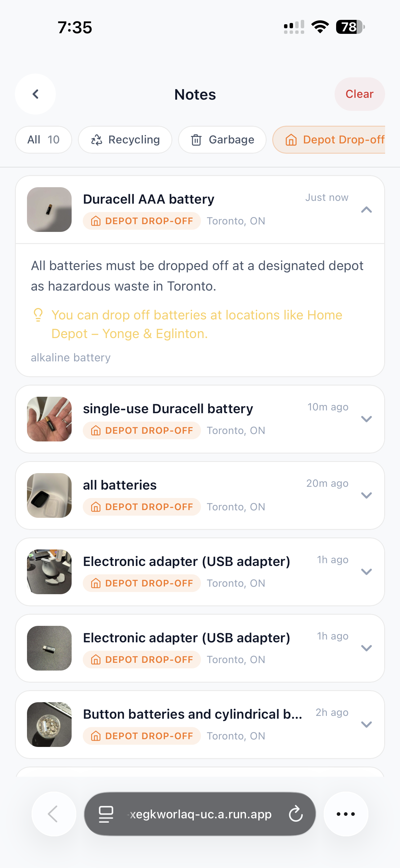Viewport: 400px width, 868px height.
Task: Tap the lightbulb tip icon
Action: coord(38,315)
